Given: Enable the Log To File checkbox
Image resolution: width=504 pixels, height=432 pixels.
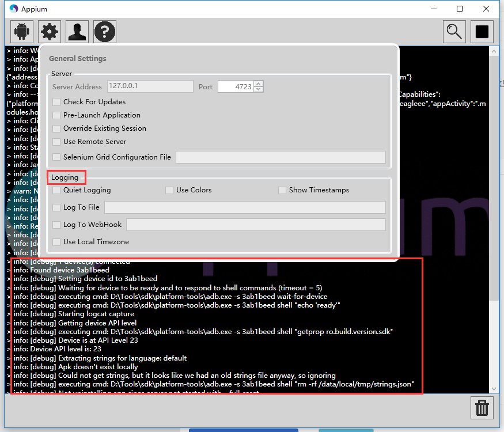Looking at the screenshot, I should [x=56, y=207].
